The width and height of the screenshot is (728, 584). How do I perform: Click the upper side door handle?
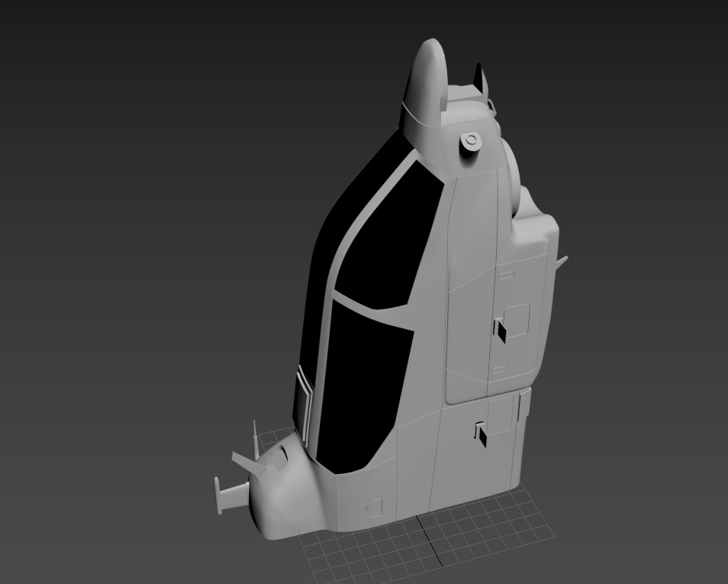click(500, 330)
